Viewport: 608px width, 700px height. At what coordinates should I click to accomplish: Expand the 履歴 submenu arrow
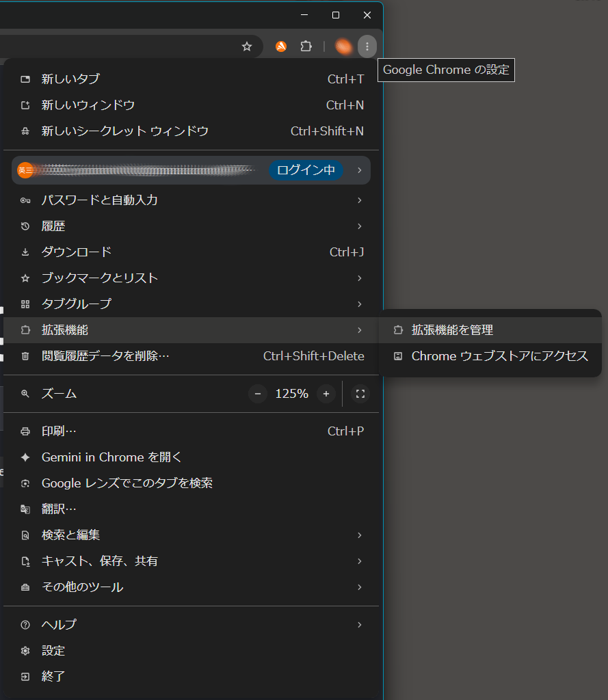360,226
